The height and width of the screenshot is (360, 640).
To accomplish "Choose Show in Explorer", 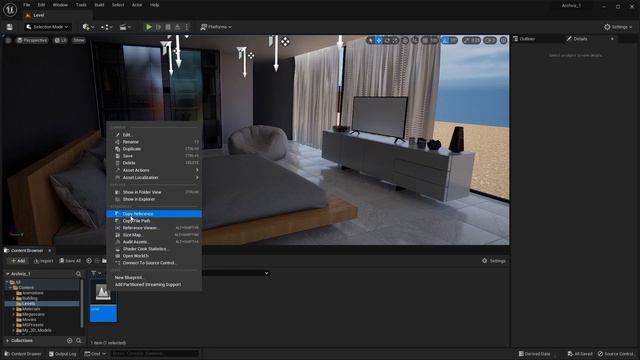I will (x=154, y=199).
